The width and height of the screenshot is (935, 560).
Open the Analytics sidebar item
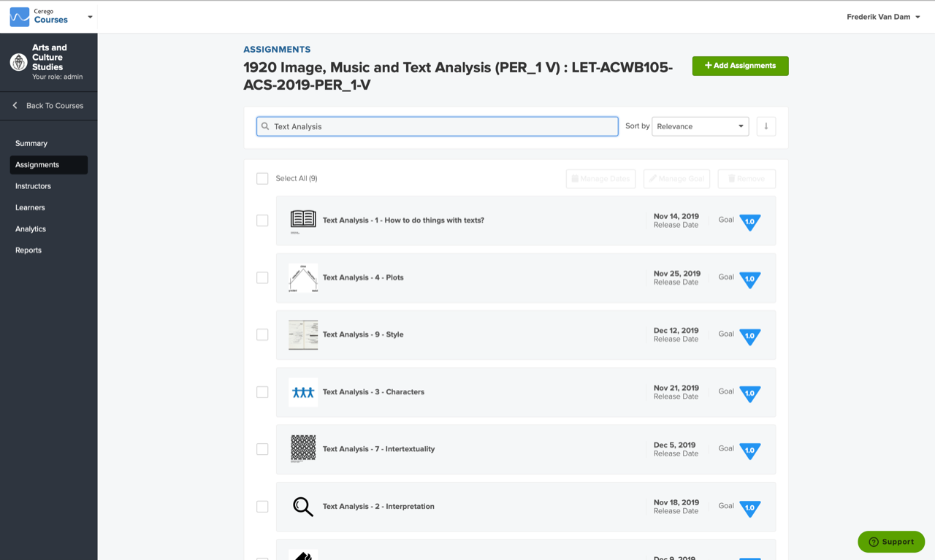point(31,229)
